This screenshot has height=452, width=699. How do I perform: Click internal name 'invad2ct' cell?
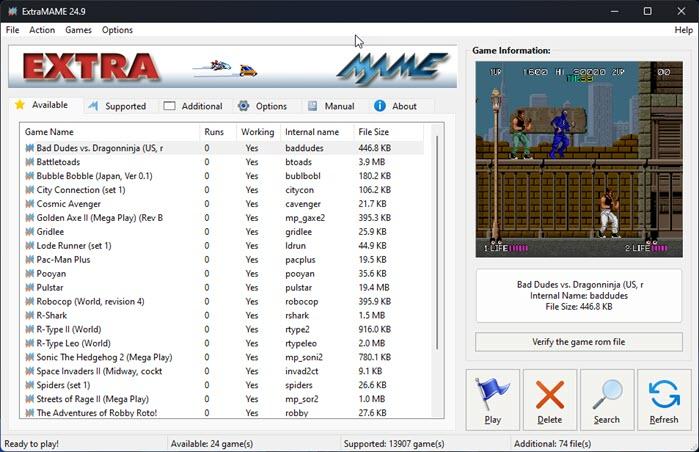click(302, 371)
